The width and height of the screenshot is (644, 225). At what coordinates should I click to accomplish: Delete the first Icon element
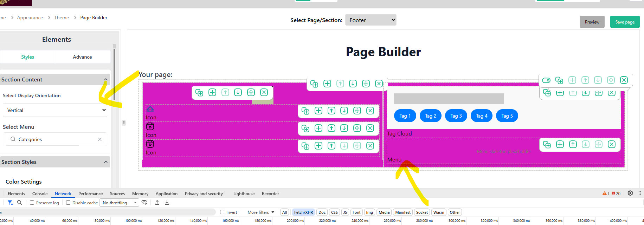(x=370, y=111)
